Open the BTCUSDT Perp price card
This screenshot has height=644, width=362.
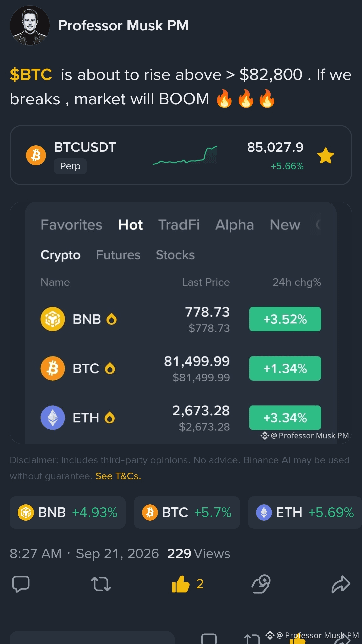181,155
